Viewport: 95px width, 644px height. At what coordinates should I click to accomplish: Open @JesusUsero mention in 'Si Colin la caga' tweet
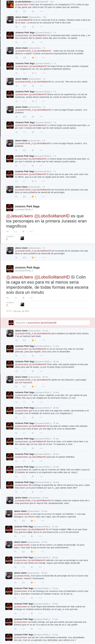coord(19,277)
